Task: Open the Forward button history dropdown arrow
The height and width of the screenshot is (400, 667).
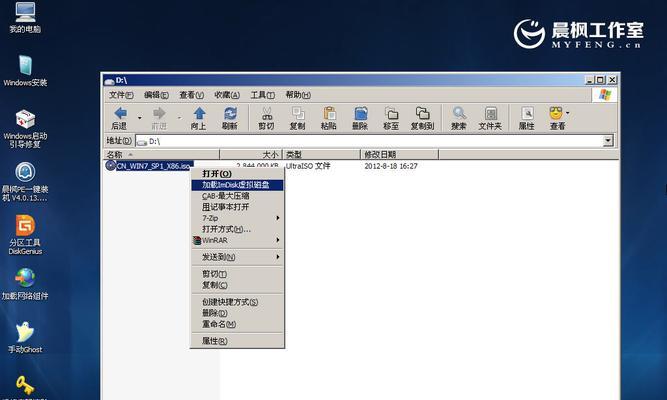Action: click(x=179, y=117)
